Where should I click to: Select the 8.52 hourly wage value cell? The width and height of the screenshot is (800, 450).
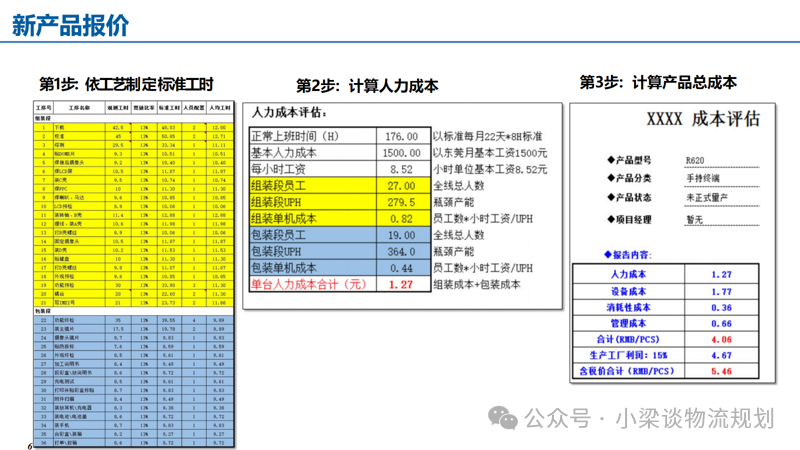(401, 169)
